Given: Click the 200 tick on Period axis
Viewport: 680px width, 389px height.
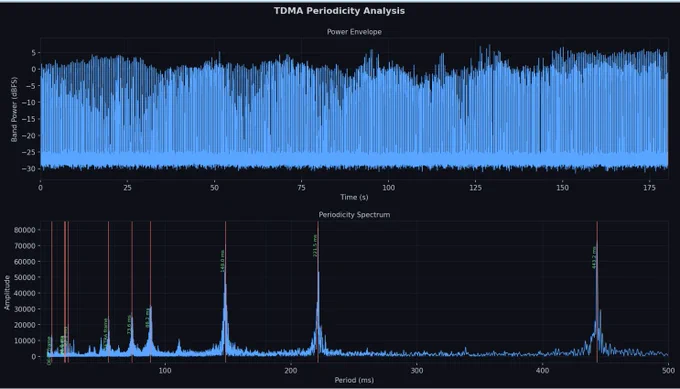Looking at the screenshot, I should [291, 371].
